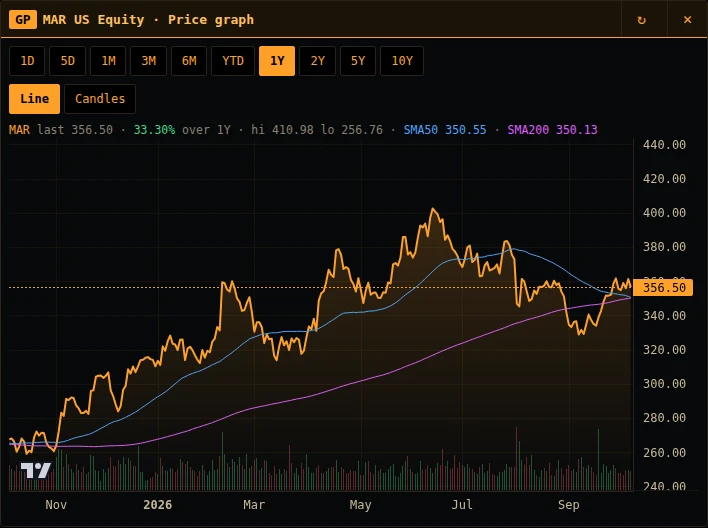Click the 420.00 price axis label

click(664, 179)
